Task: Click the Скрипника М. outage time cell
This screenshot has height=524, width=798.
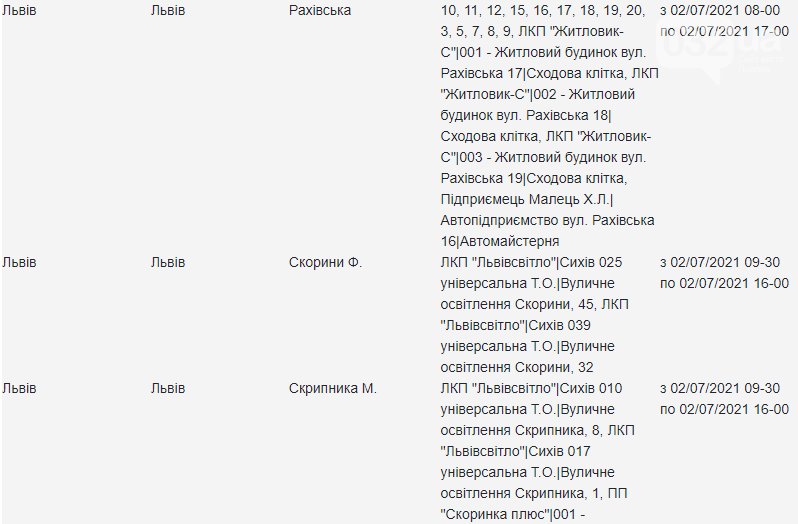Action: (x=724, y=399)
